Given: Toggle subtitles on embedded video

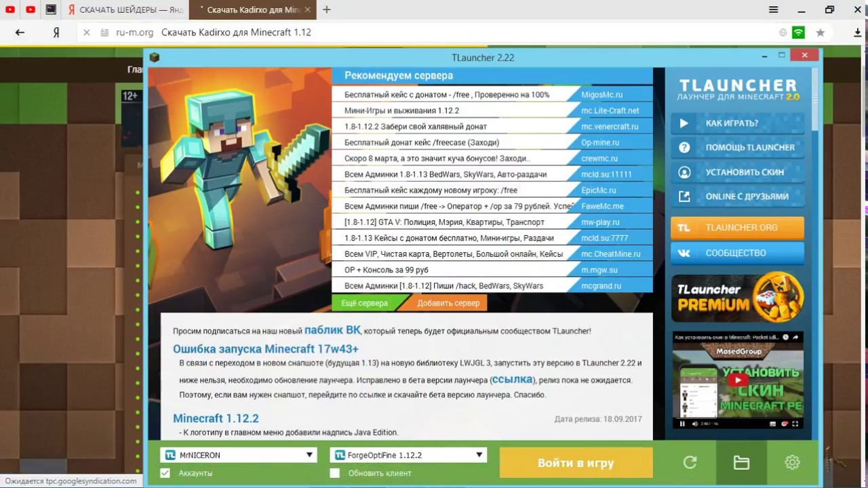Looking at the screenshot, I should [773, 424].
